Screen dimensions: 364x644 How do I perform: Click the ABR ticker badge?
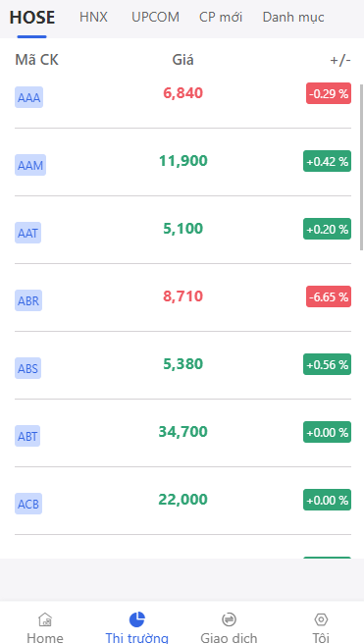28,300
